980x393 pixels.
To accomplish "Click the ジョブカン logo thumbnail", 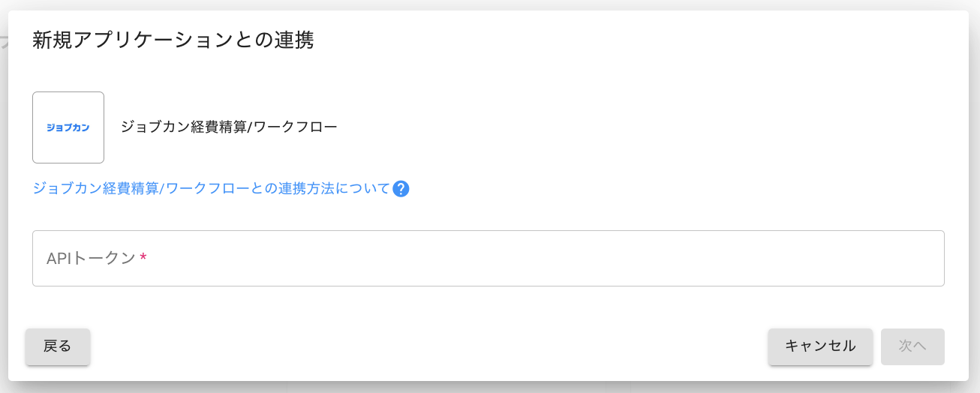I will coord(68,127).
